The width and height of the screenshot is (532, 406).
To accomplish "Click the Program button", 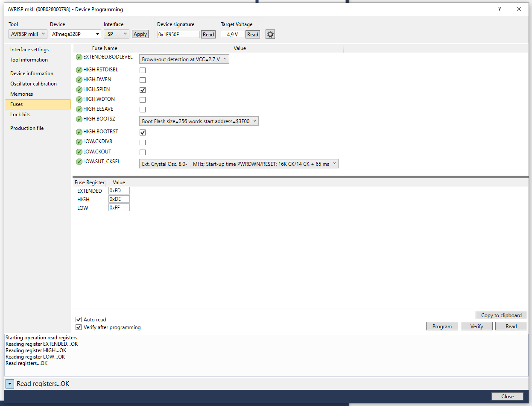I will tap(442, 326).
